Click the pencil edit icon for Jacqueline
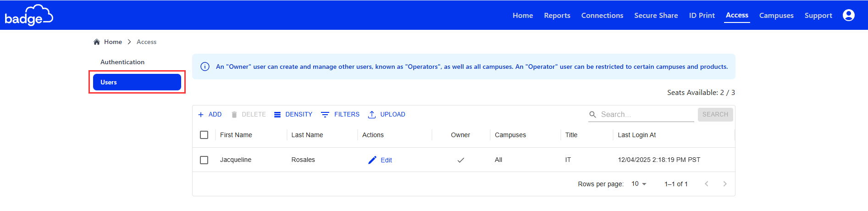Viewport: 868px width, 211px height. pyautogui.click(x=372, y=160)
